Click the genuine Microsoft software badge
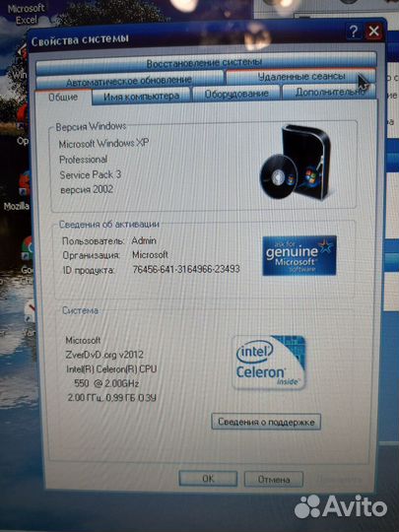Image resolution: width=399 pixels, height=532 pixels. 299,255
